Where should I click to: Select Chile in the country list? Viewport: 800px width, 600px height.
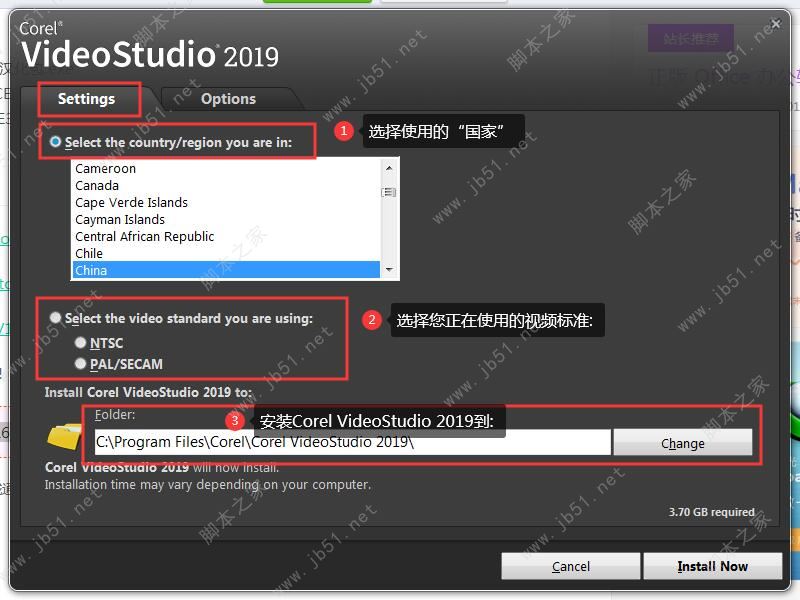pos(226,253)
